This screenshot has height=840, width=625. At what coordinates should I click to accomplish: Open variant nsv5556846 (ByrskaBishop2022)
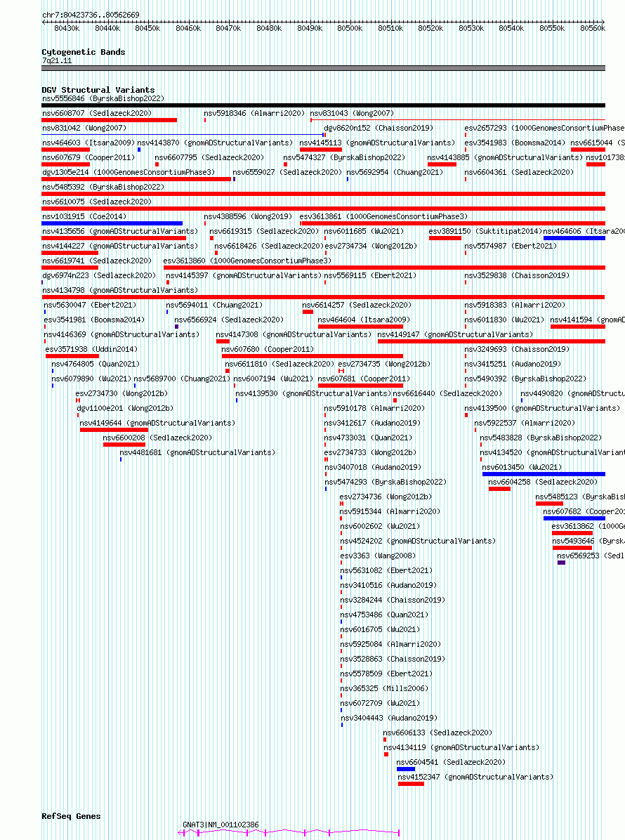click(103, 98)
